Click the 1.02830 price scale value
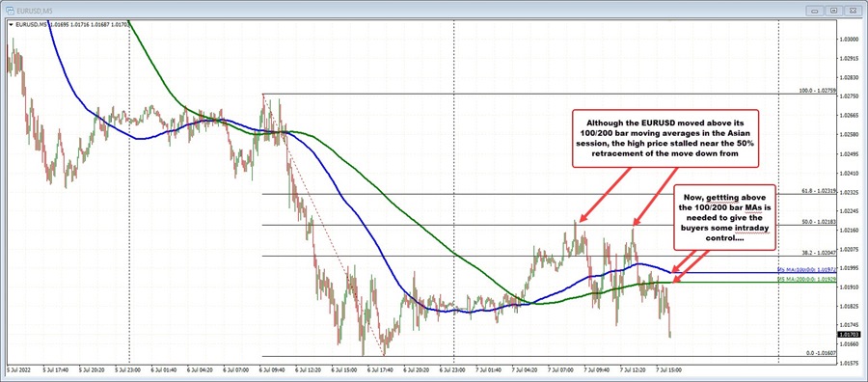The height and width of the screenshot is (382, 868). [x=849, y=77]
